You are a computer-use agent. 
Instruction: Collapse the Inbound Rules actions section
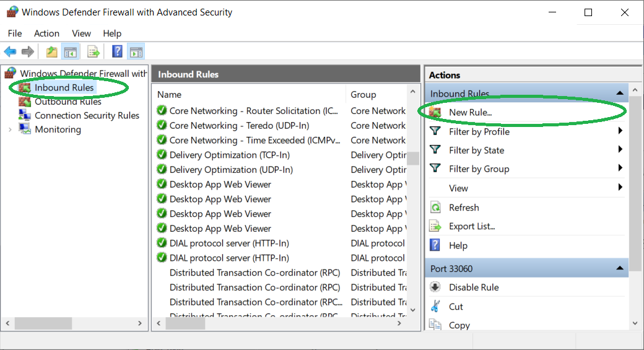click(x=619, y=94)
